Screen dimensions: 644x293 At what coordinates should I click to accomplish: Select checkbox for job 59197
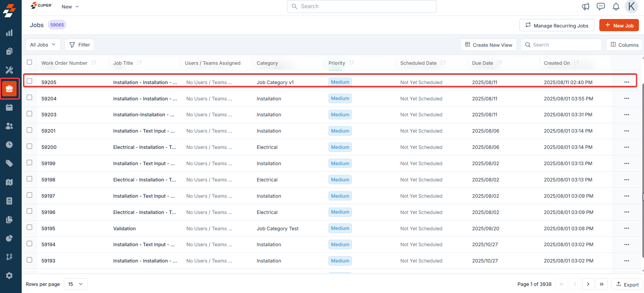click(29, 195)
